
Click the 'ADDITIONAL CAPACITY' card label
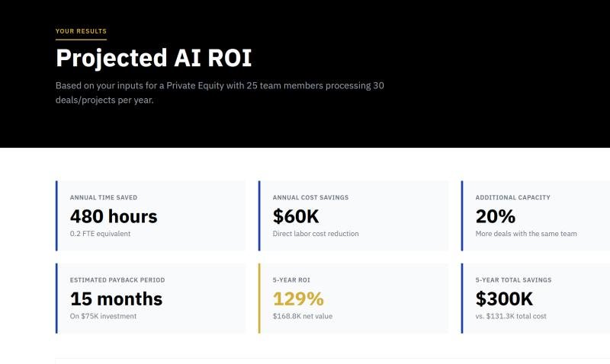pos(512,198)
